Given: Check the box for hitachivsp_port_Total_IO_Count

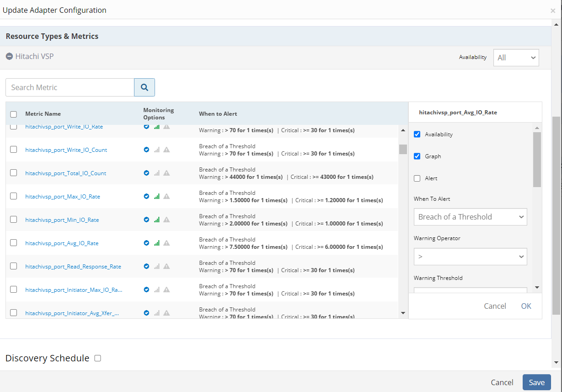Looking at the screenshot, I should (x=13, y=173).
